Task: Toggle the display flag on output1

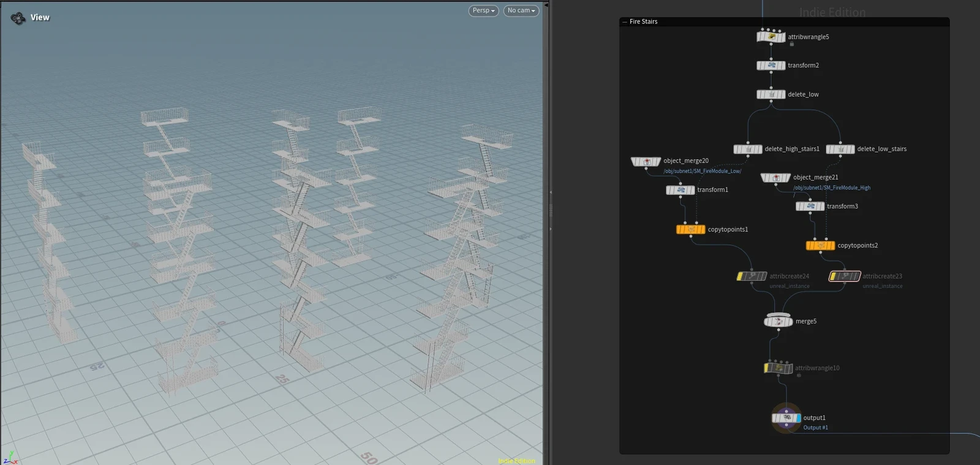Action: [x=798, y=418]
